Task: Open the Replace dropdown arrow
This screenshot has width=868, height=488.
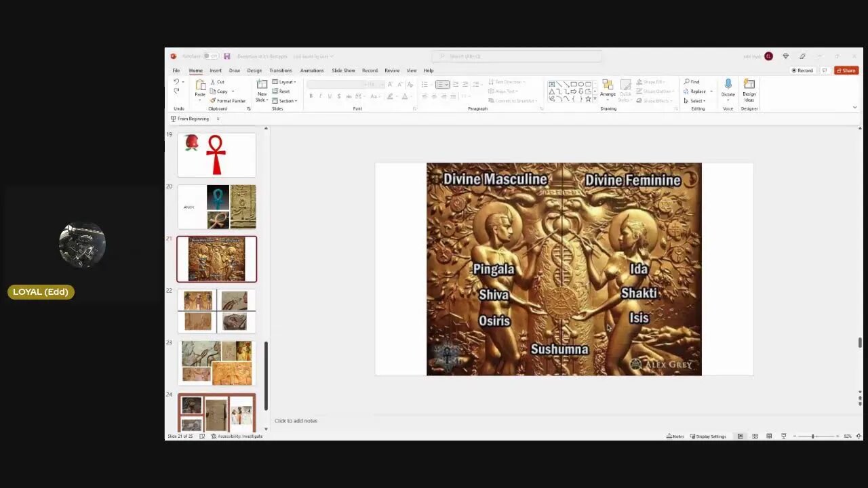Action: click(x=711, y=91)
